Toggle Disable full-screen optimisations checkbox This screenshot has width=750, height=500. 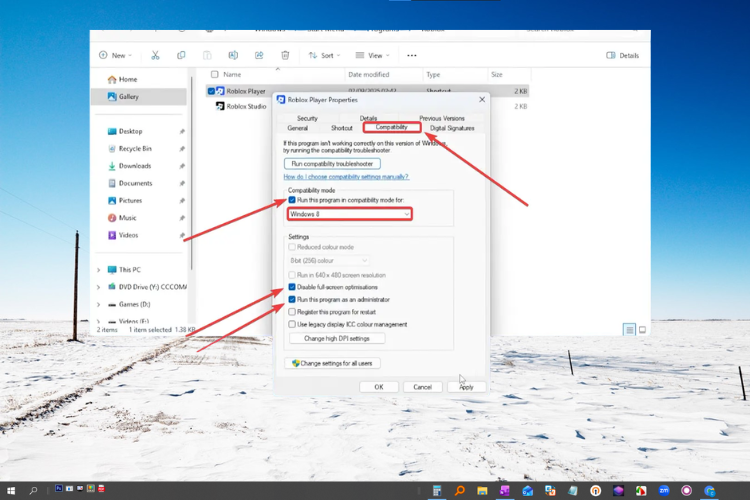292,287
